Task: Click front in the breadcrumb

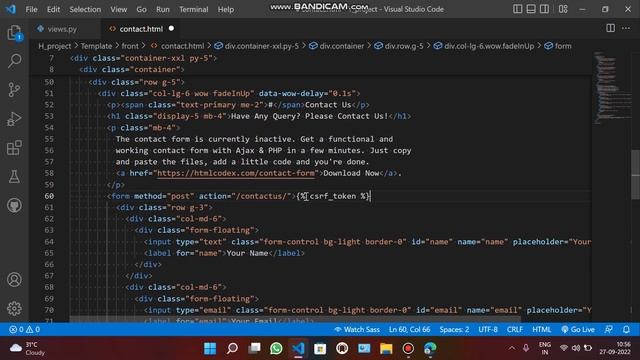Action: tap(130, 46)
